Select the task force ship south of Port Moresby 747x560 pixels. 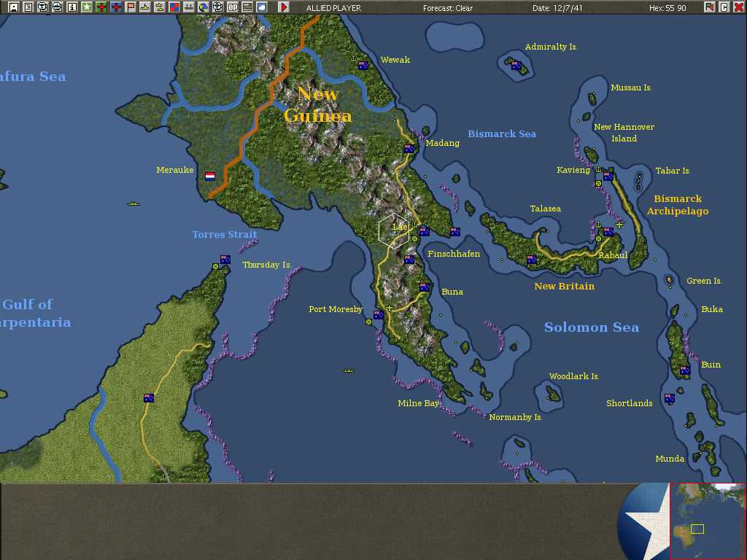(349, 370)
